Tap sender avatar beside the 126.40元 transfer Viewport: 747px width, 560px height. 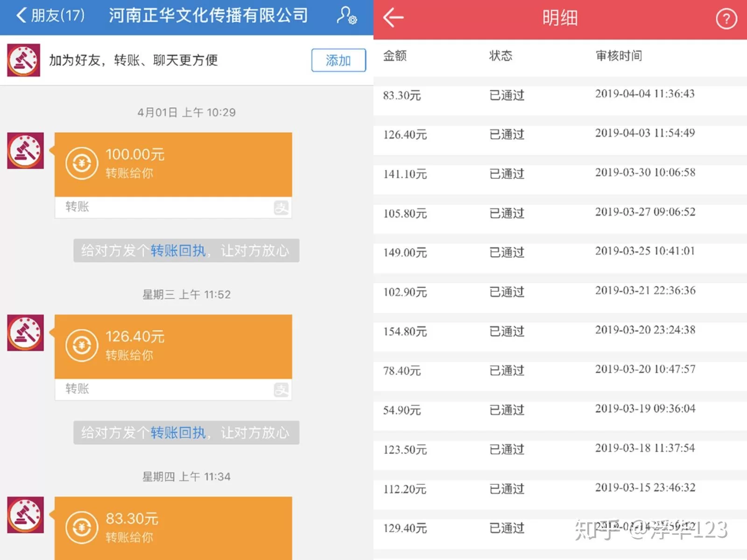26,333
